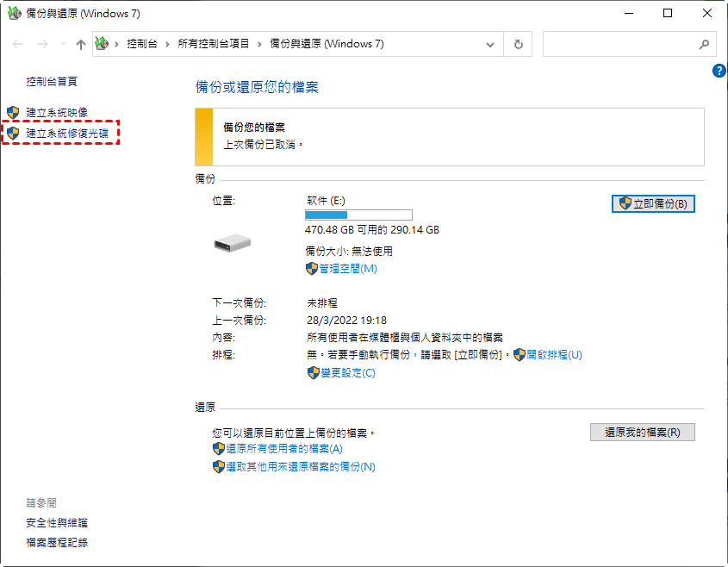728x567 pixels.
Task: Click shield icon beside 開啟排程
Action: [519, 355]
